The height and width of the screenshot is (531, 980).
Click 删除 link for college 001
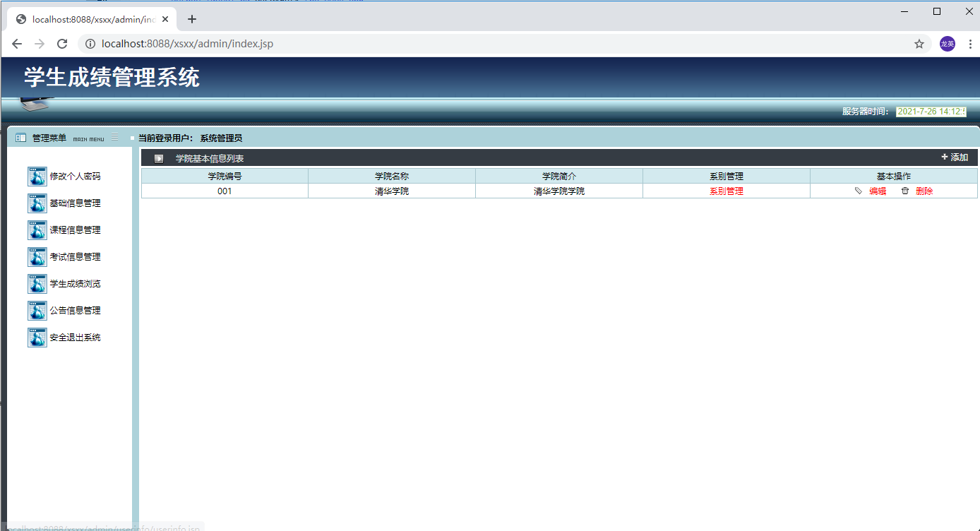click(x=924, y=191)
